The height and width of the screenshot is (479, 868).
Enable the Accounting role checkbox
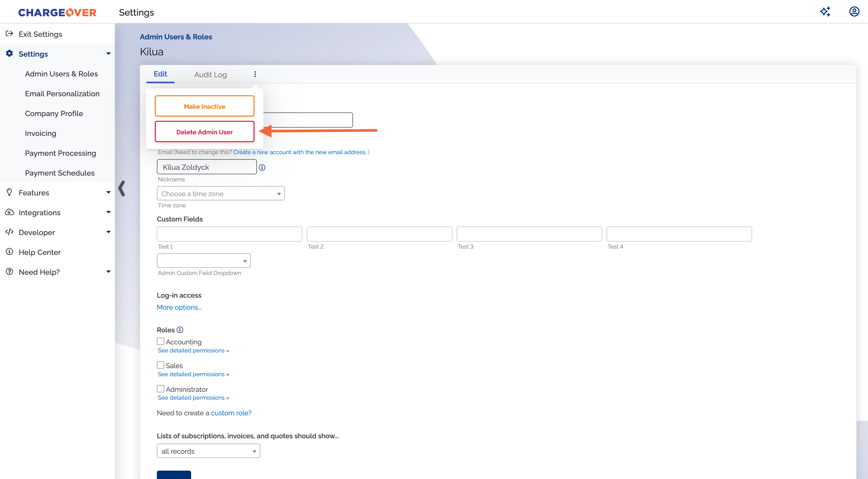tap(161, 341)
